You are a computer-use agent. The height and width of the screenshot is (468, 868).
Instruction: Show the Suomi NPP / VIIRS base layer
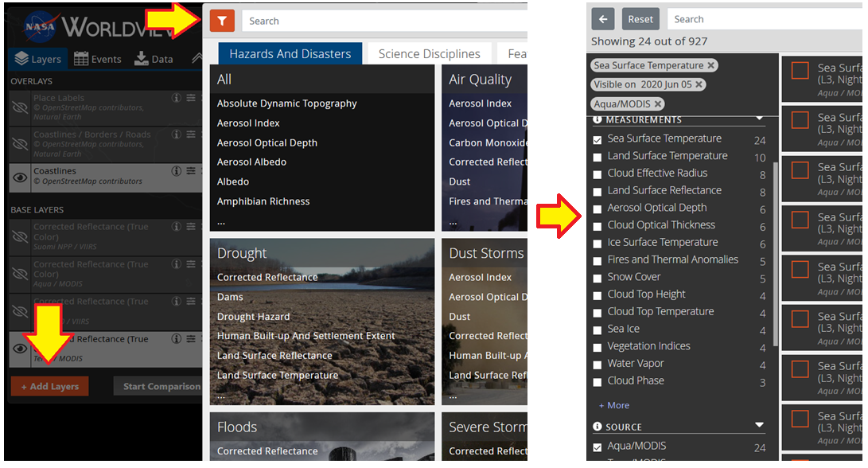point(20,237)
